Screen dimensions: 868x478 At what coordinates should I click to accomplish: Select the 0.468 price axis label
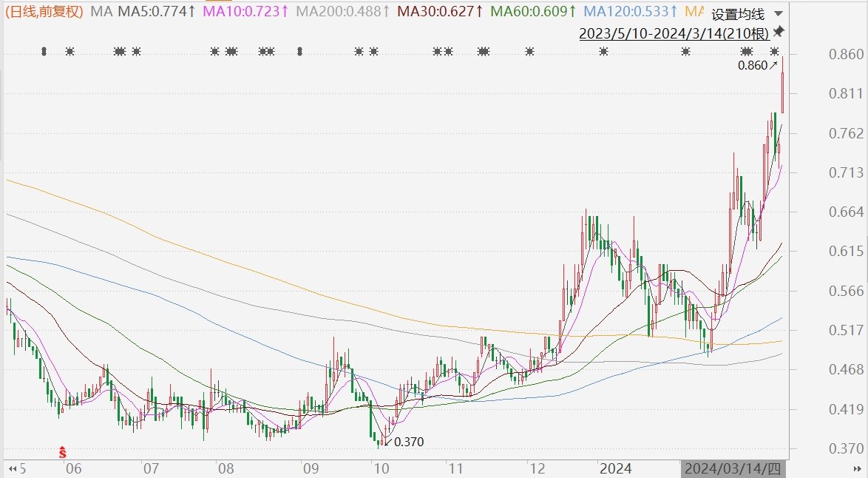pos(846,369)
